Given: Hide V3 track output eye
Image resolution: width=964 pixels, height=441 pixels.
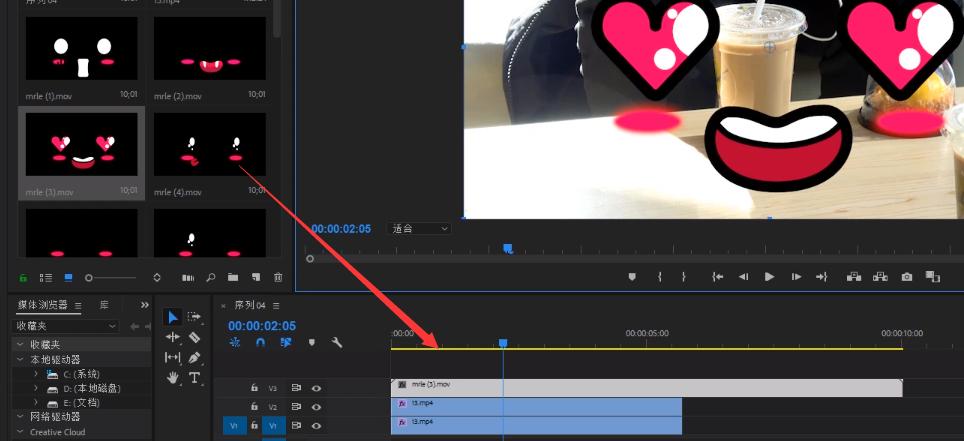Looking at the screenshot, I should coord(316,388).
